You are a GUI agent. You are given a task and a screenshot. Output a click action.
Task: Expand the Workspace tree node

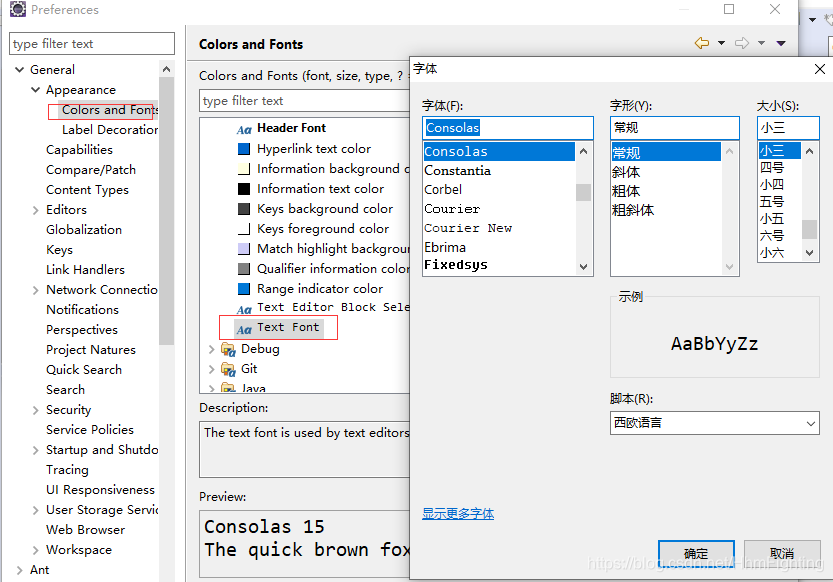[x=36, y=550]
